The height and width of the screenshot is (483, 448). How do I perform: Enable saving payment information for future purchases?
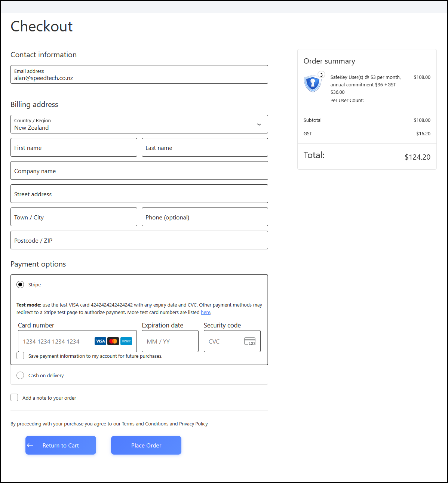(20, 356)
